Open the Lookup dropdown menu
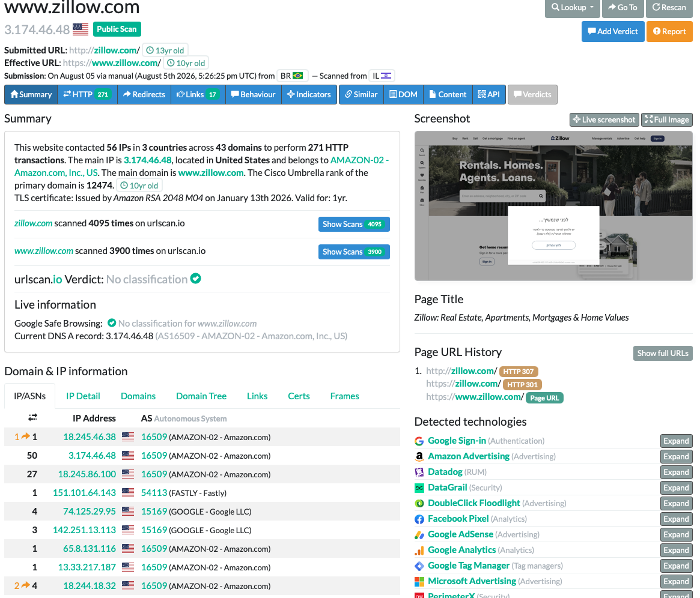Screen dimensions: 700x598 573,8
